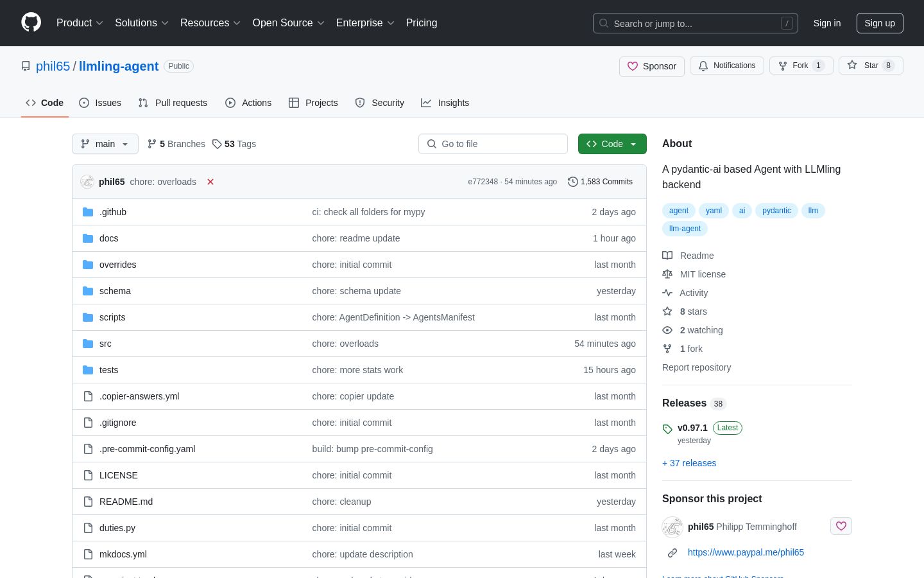Click the PayPal link chain icon
Image resolution: width=924 pixels, height=578 pixels.
(x=672, y=553)
